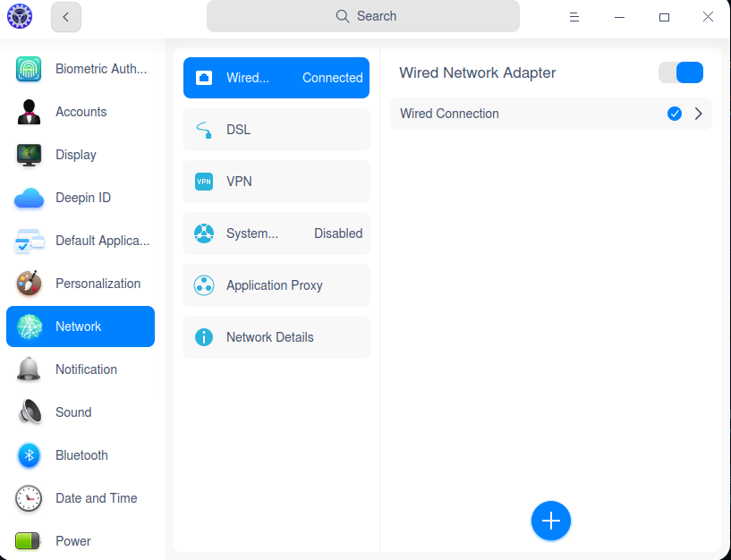Image resolution: width=731 pixels, height=560 pixels.
Task: Select the 'Date and Time' label
Action: (97, 498)
